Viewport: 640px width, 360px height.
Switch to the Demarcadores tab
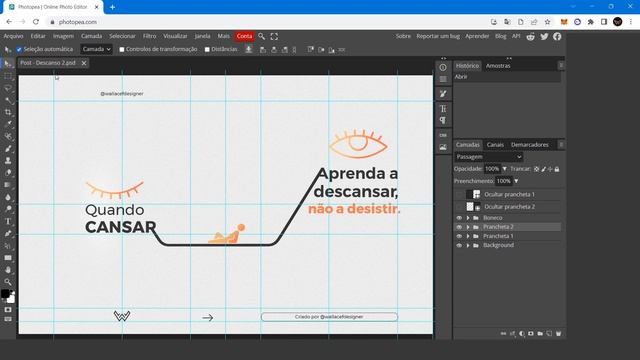(x=530, y=144)
